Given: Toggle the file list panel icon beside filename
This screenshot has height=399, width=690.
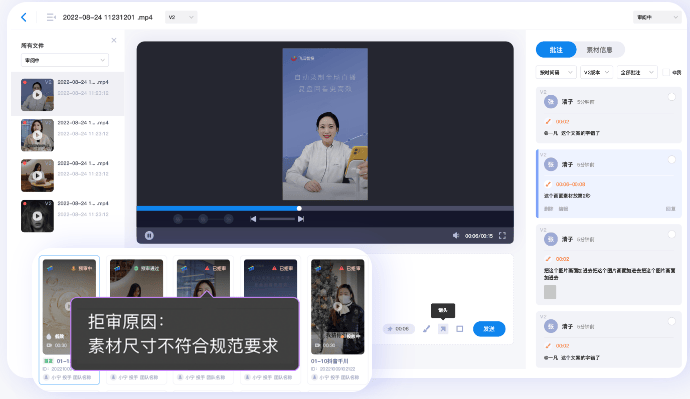Looking at the screenshot, I should click(51, 17).
